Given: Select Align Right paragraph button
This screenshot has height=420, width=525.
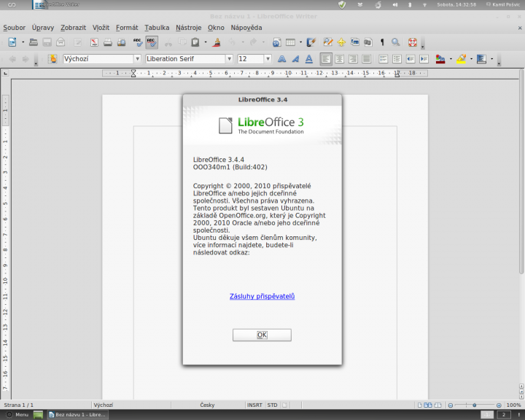Looking at the screenshot, I should pyautogui.click(x=353, y=59).
